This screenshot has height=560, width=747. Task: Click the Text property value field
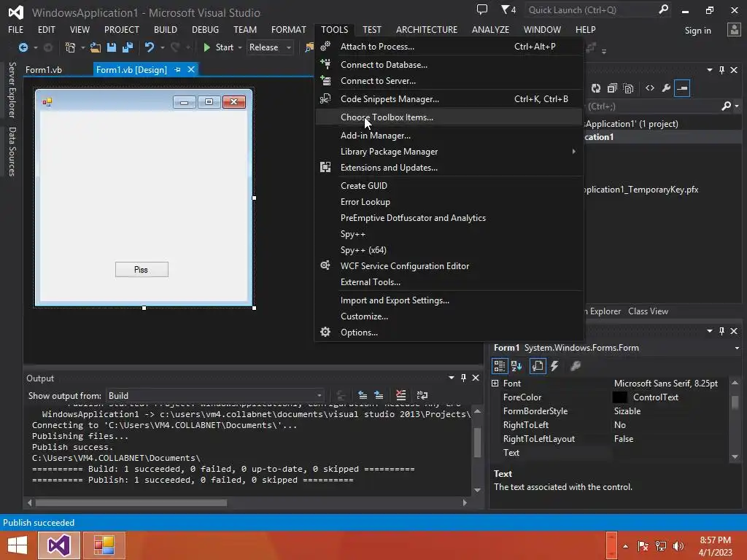pos(669,453)
